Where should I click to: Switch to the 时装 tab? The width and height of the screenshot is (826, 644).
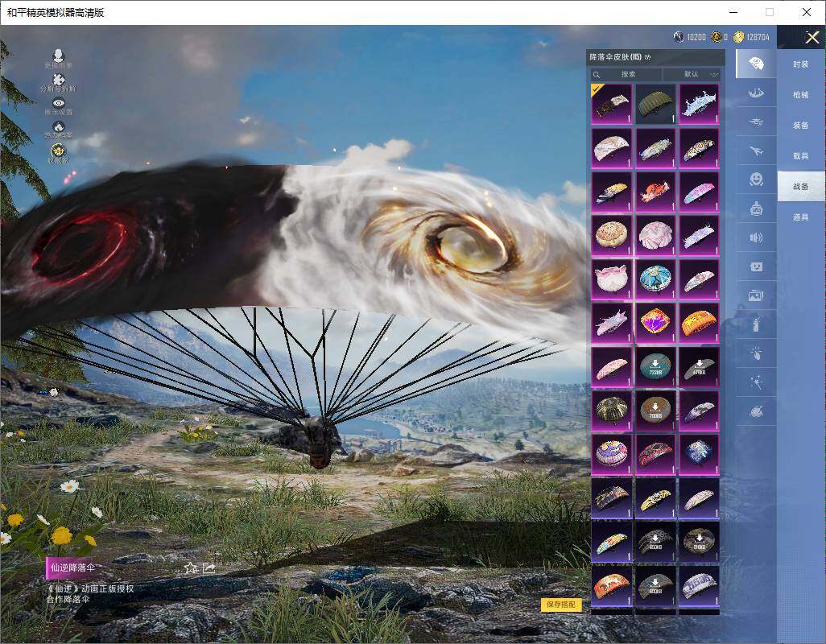[x=801, y=64]
